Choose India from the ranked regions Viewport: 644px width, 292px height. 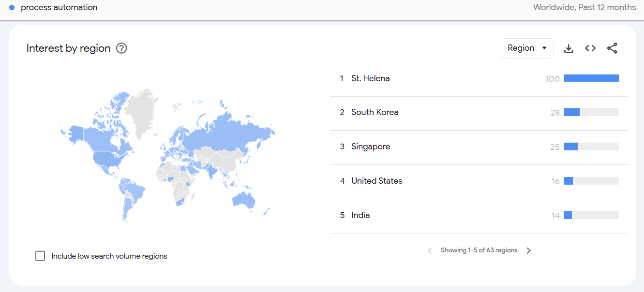(360, 215)
